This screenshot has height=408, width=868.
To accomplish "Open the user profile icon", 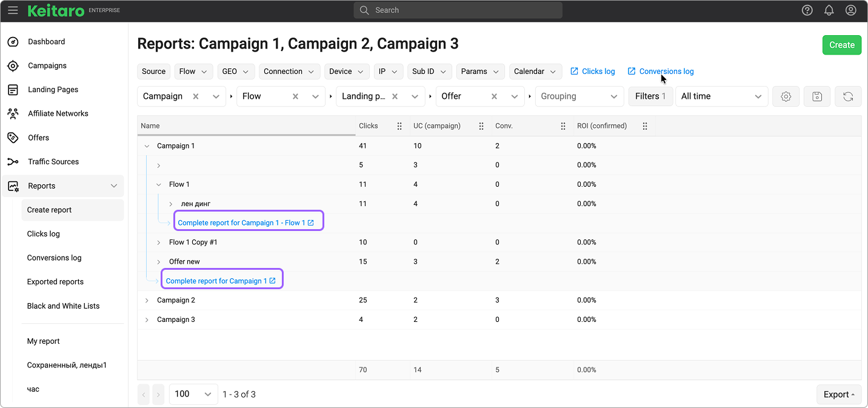I will coord(850,10).
